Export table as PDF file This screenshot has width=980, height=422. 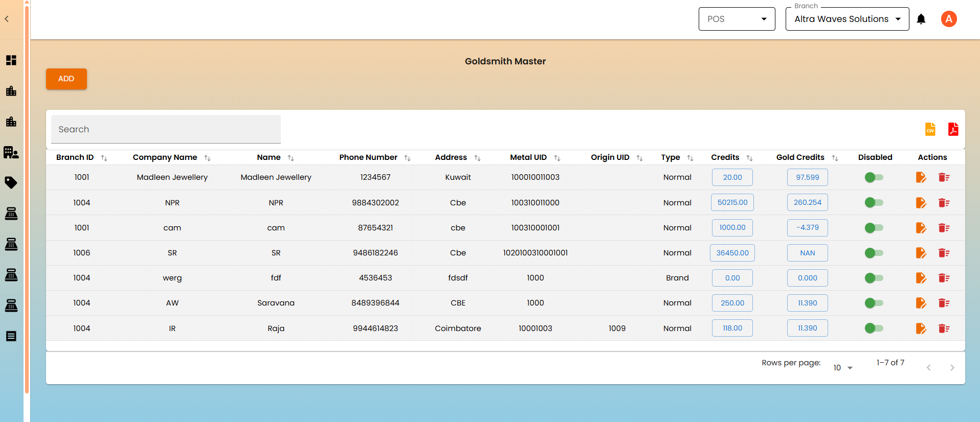coord(953,129)
